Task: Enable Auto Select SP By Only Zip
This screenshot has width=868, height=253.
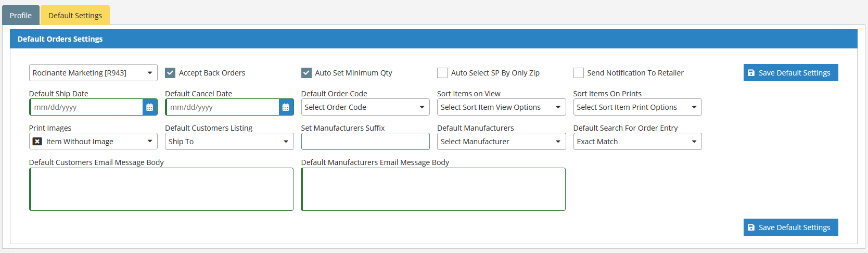Action: (442, 73)
